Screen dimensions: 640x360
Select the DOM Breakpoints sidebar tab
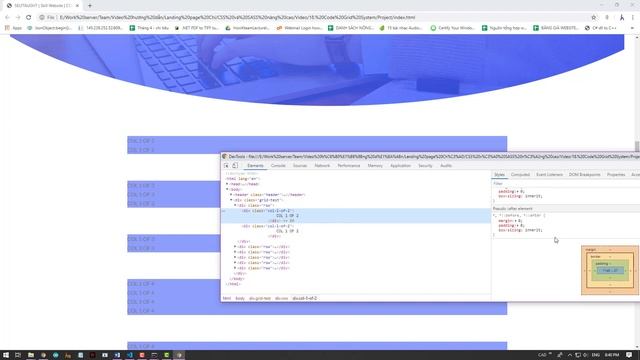(x=584, y=175)
